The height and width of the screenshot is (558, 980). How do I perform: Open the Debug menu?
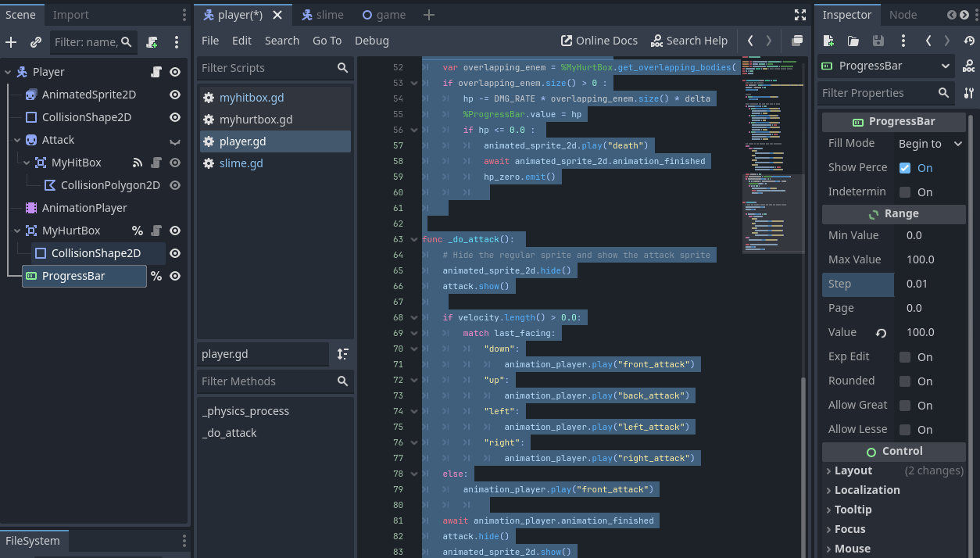pyautogui.click(x=371, y=41)
